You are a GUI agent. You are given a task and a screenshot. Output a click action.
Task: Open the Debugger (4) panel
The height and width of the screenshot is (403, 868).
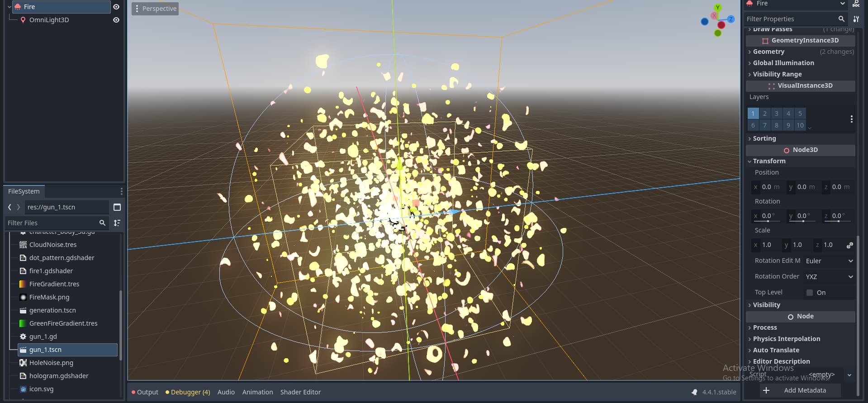pos(188,392)
